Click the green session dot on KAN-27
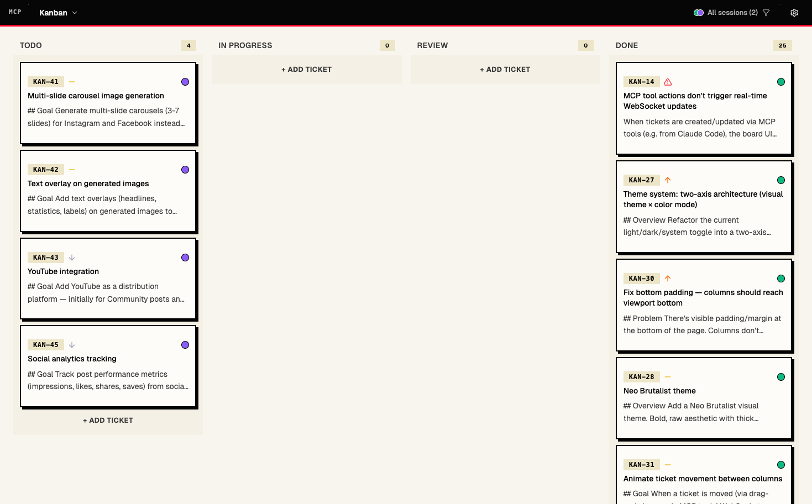 point(781,180)
